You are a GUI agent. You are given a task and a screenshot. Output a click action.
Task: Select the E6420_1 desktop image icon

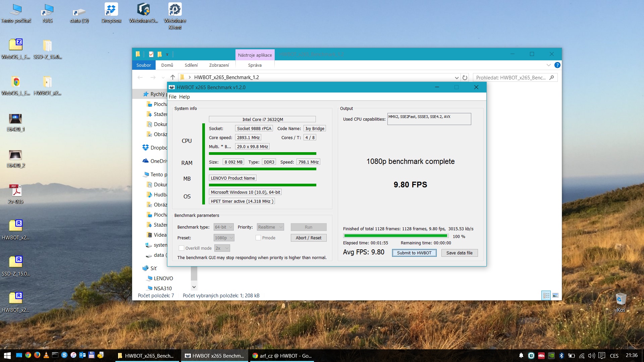point(15,122)
